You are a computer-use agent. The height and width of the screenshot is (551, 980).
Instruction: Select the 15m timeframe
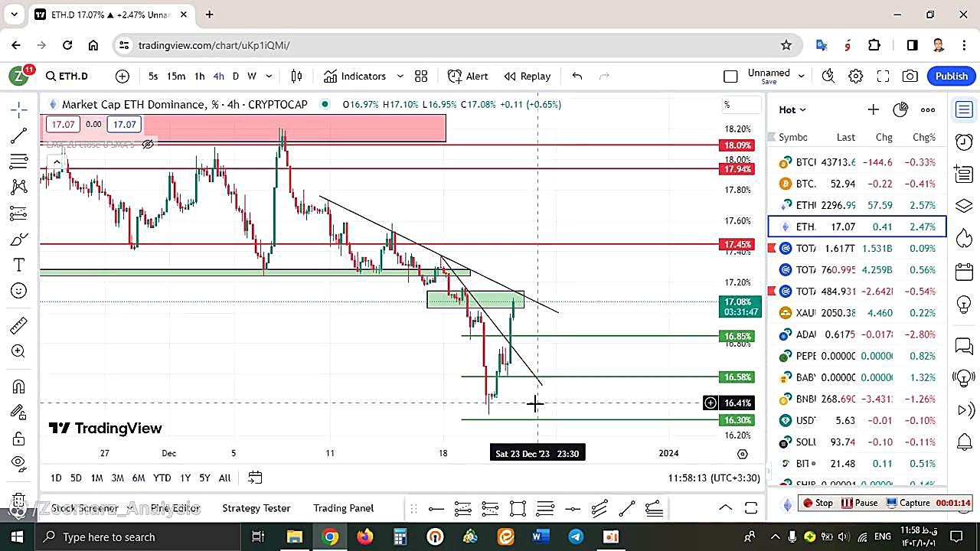[176, 76]
